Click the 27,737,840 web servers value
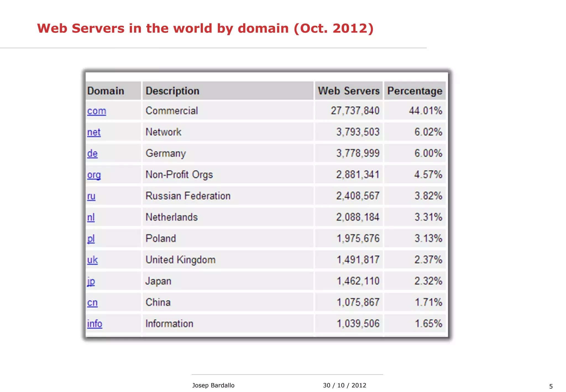The height and width of the screenshot is (392, 566). tap(355, 111)
